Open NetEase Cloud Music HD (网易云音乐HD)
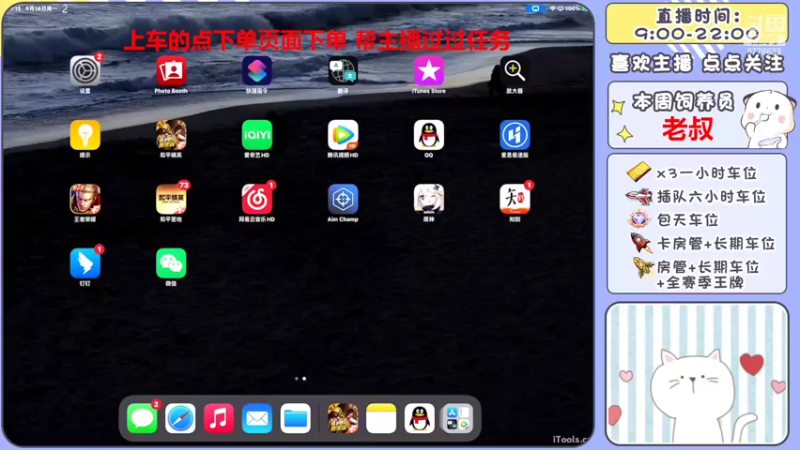The width and height of the screenshot is (800, 450). click(x=257, y=199)
